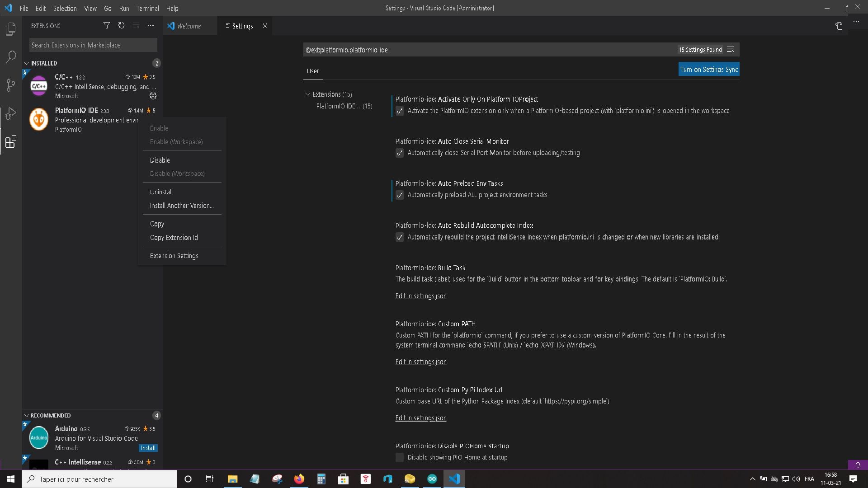Open Settings JSON file icon
The width and height of the screenshot is (868, 488).
839,26
